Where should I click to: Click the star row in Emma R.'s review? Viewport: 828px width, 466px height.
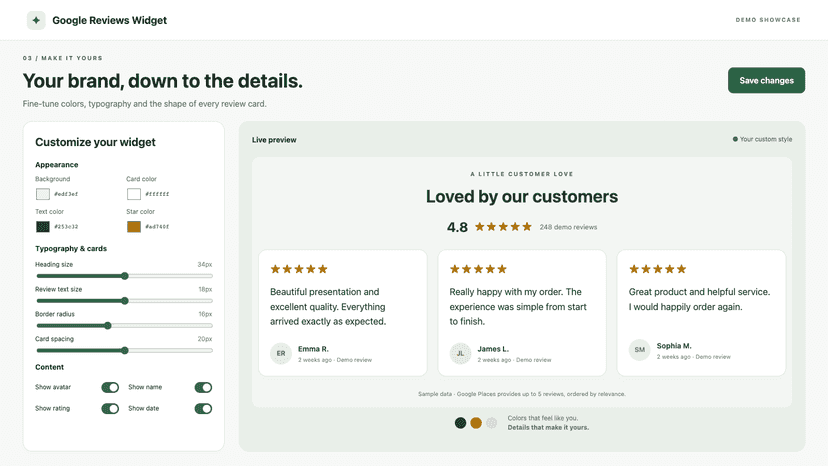coord(299,269)
